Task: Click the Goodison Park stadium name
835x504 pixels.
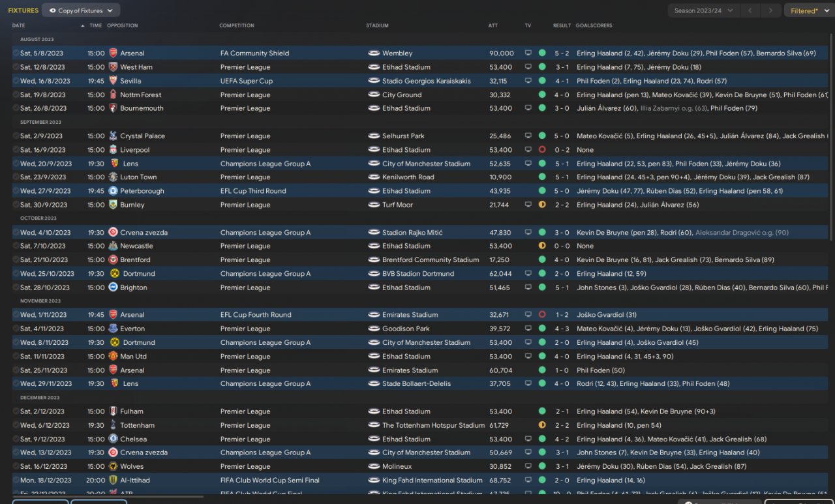Action: (x=406, y=329)
